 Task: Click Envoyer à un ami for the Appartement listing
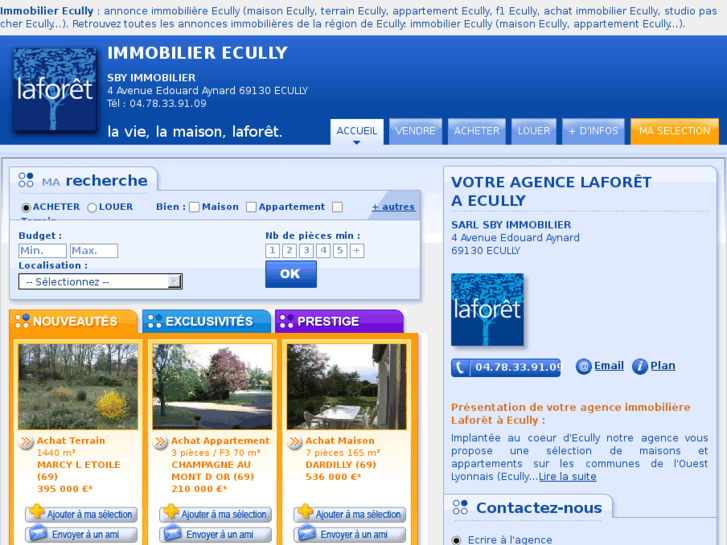pyautogui.click(x=216, y=534)
